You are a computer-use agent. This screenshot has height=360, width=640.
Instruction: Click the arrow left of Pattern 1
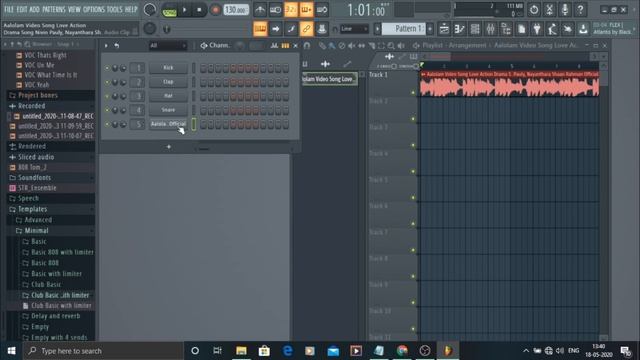(377, 29)
